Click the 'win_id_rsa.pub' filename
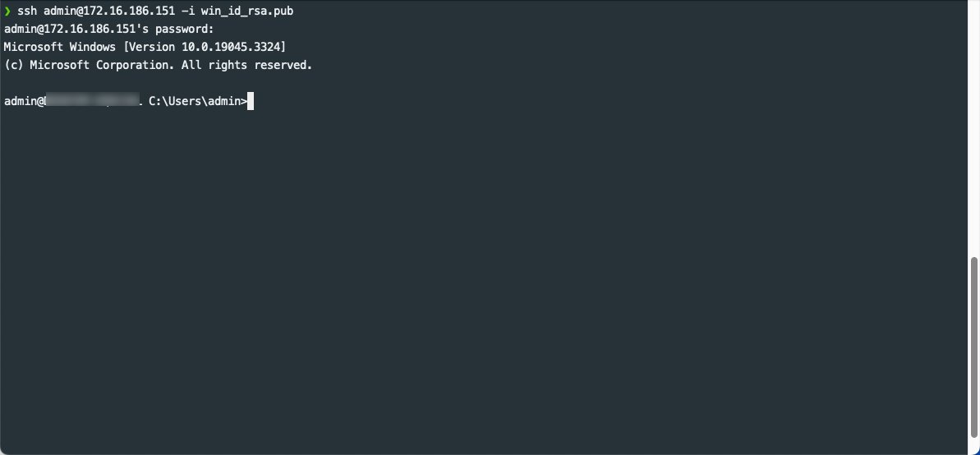980x455 pixels. click(x=247, y=11)
